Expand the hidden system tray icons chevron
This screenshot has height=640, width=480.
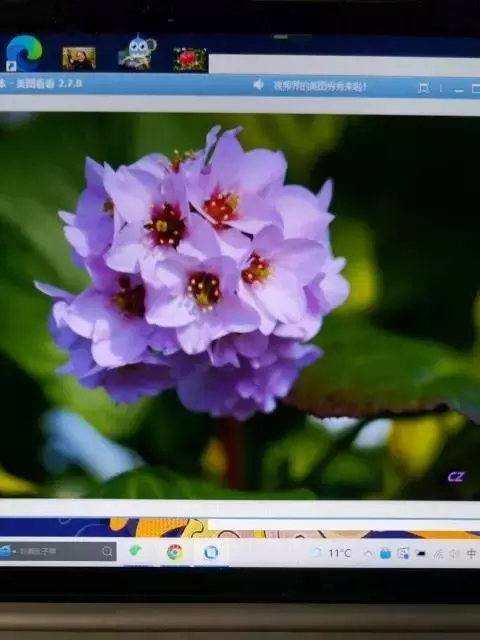(367, 553)
